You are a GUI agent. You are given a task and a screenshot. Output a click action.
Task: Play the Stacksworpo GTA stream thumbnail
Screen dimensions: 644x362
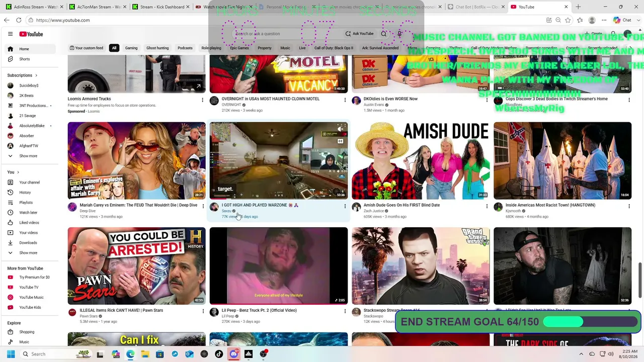421,266
